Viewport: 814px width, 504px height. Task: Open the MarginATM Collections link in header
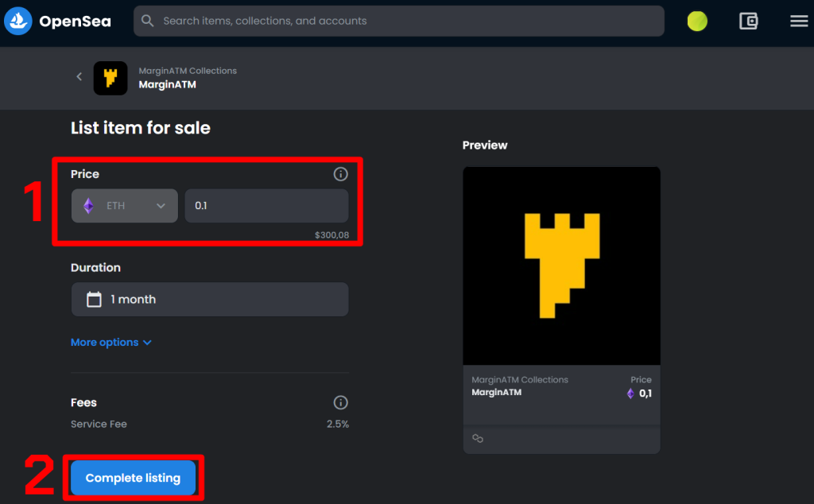(x=188, y=71)
